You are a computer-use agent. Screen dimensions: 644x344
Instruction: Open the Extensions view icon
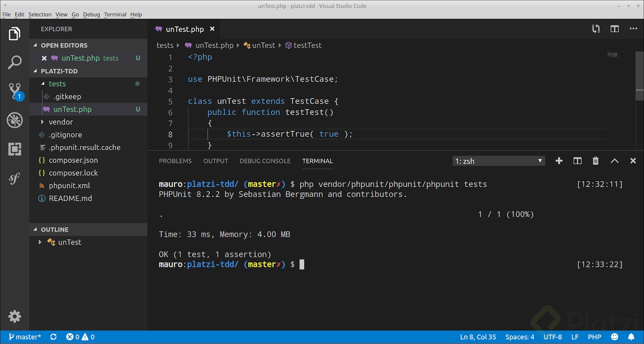pyautogui.click(x=14, y=149)
